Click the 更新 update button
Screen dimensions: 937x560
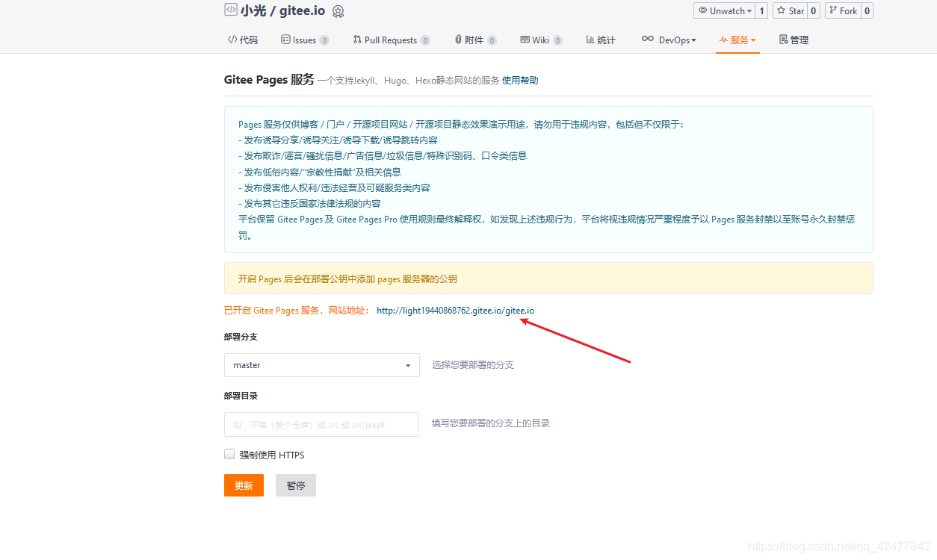(244, 485)
